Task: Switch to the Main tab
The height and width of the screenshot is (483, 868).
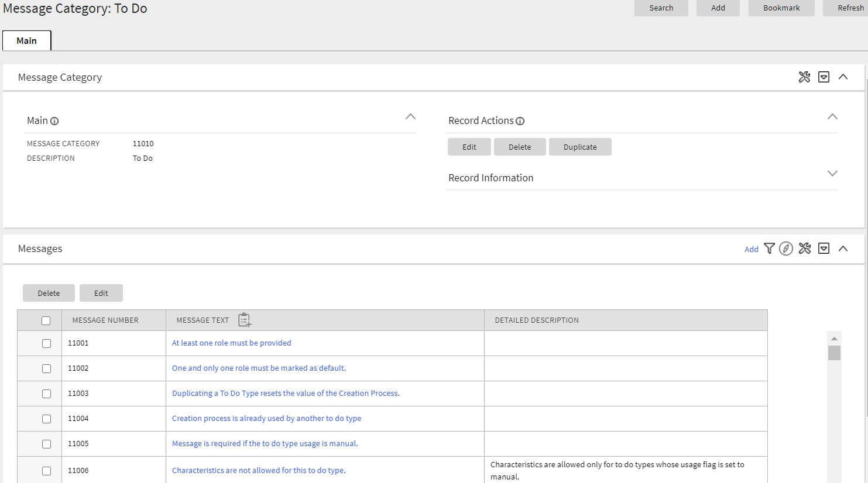Action: click(27, 40)
